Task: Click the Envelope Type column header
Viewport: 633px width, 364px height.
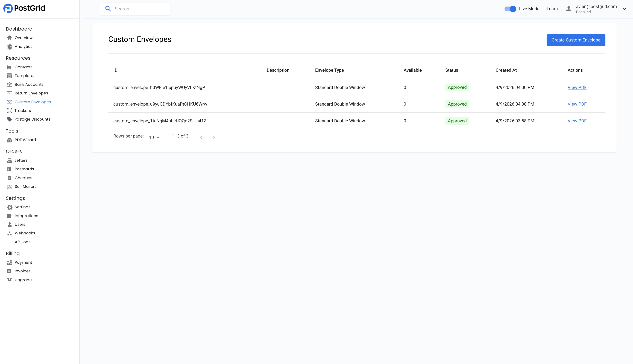Action: 329,70
